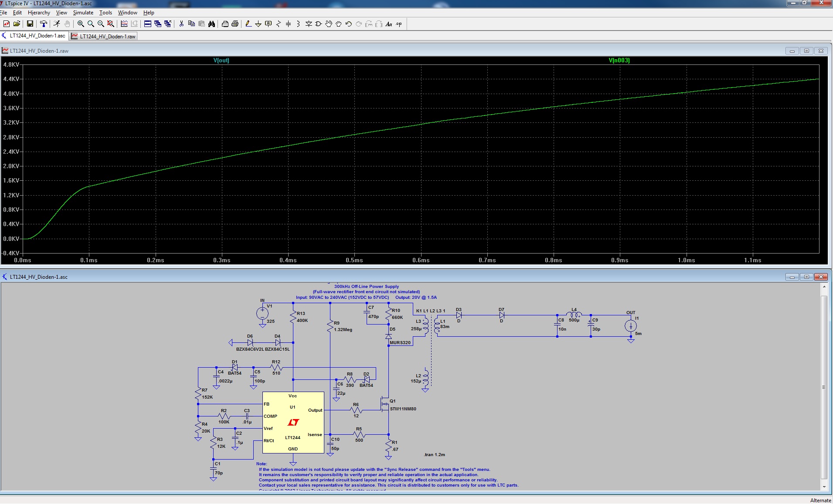The image size is (833, 504).
Task: Select the Capacitor placement tool
Action: 288,24
